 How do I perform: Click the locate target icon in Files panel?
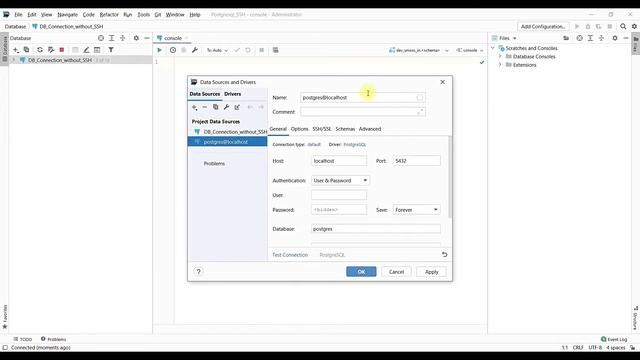pos(580,38)
